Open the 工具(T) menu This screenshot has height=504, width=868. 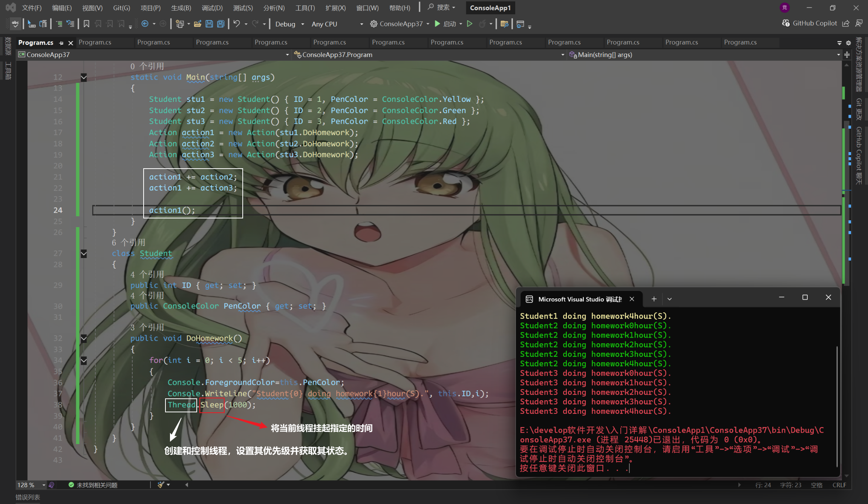coord(305,8)
